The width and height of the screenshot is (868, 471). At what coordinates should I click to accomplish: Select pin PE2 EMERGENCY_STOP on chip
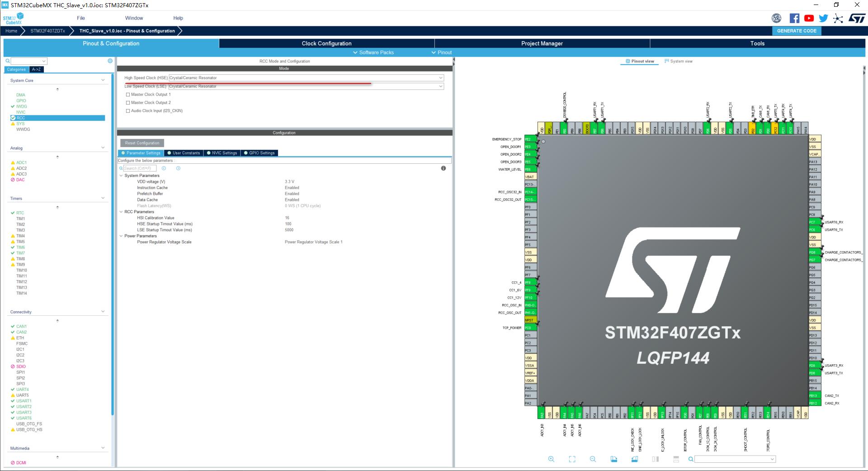(530, 139)
